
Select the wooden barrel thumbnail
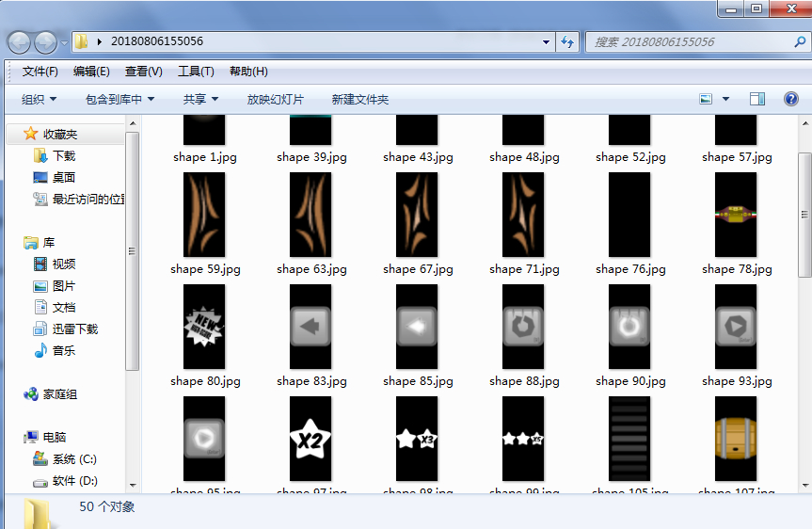point(736,439)
